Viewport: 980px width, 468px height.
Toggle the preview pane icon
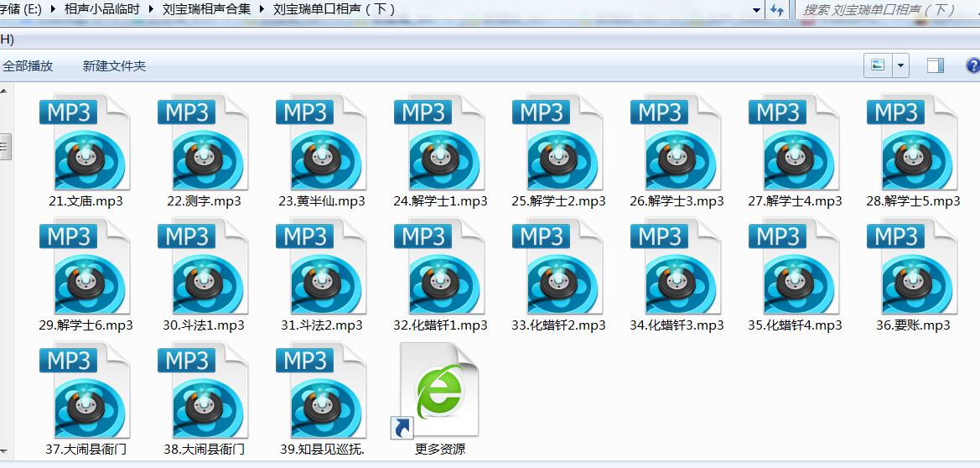coord(935,65)
